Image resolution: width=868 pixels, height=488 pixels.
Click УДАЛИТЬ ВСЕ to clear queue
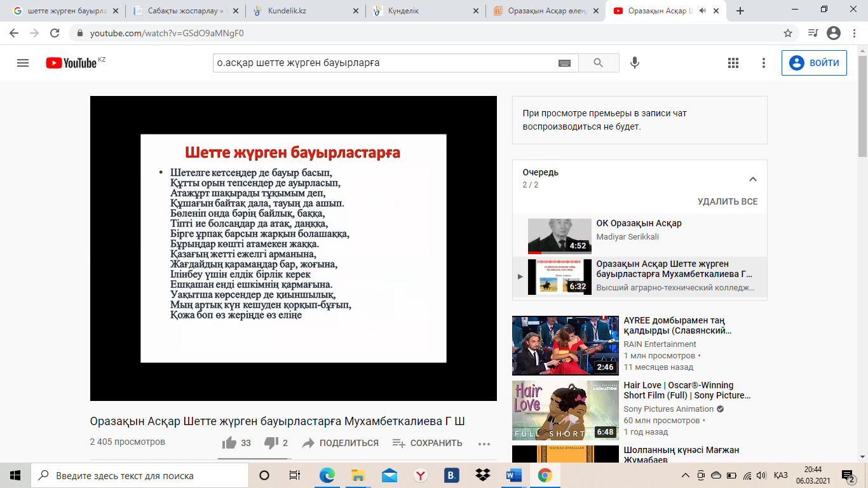[x=728, y=201]
